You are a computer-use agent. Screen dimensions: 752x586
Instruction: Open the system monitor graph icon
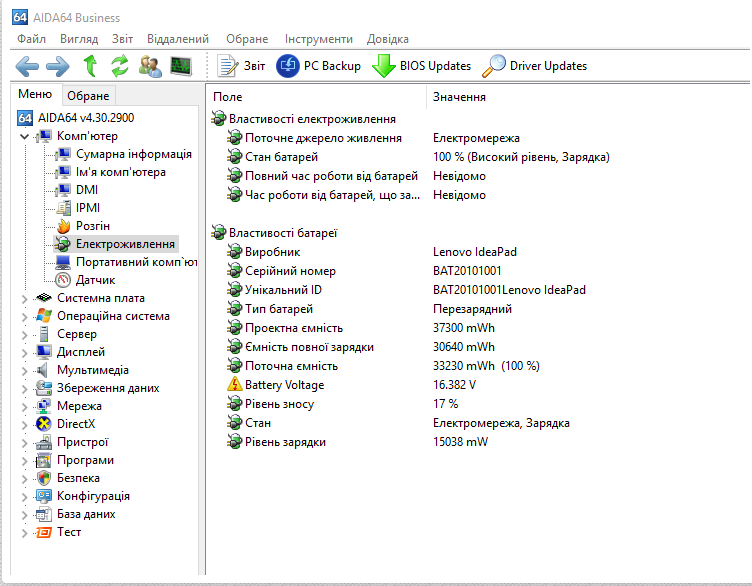(181, 66)
